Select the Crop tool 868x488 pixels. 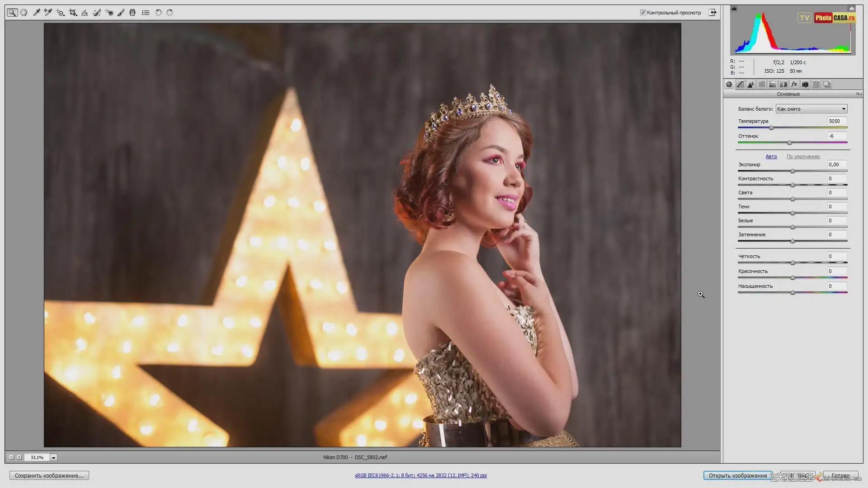pyautogui.click(x=72, y=13)
